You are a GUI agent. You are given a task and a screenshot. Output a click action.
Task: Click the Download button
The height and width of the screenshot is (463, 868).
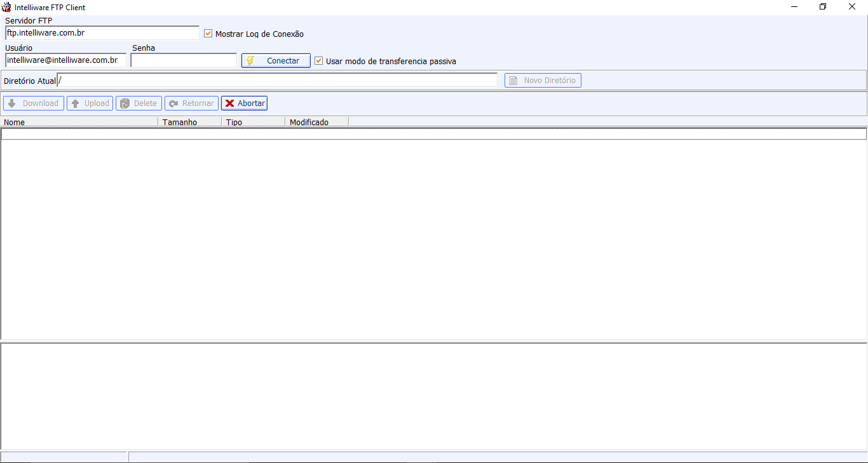(34, 104)
